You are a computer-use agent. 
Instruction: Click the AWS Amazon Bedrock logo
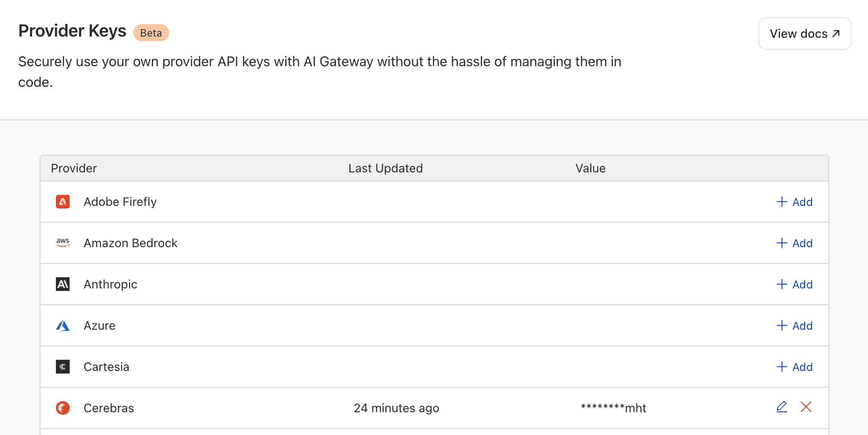point(63,243)
